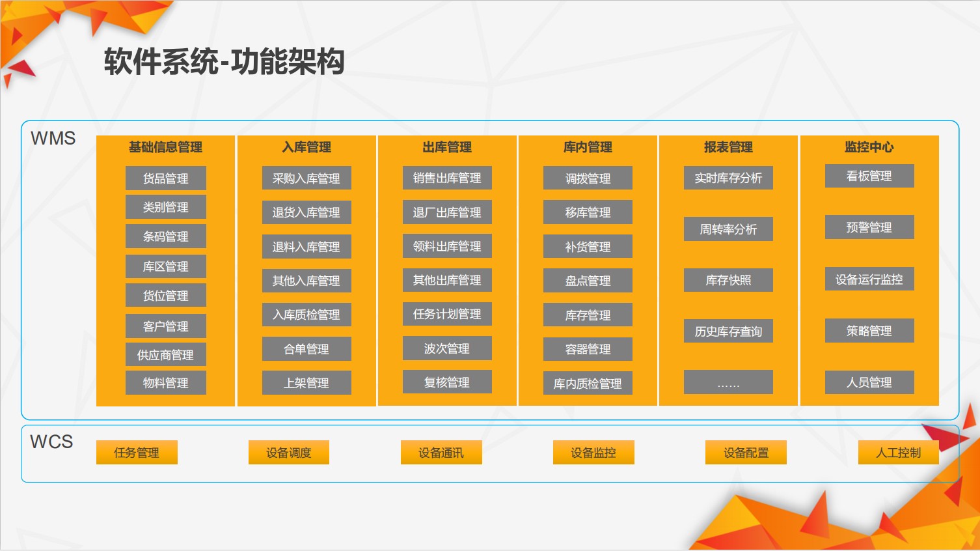Screen dimensions: 980x551
Task: Click the 入库管理 column header
Action: point(306,147)
